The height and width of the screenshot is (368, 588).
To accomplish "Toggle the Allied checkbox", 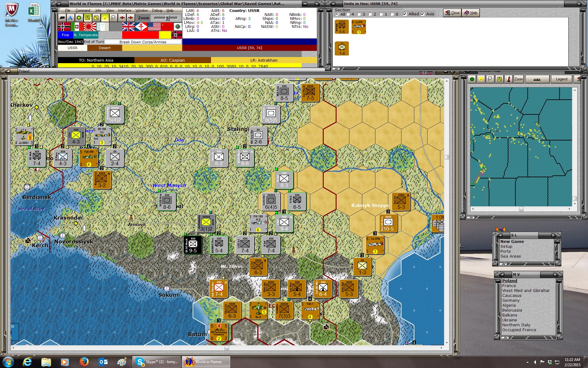I will (x=405, y=14).
